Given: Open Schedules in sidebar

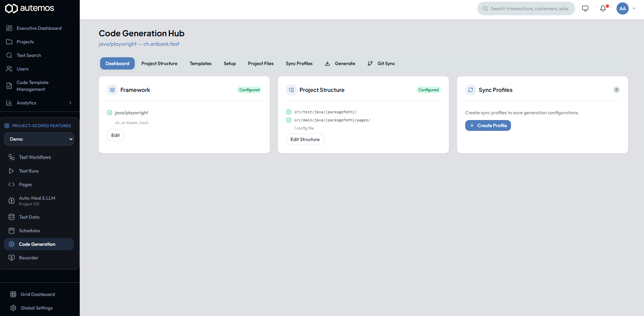Looking at the screenshot, I should pos(30,231).
